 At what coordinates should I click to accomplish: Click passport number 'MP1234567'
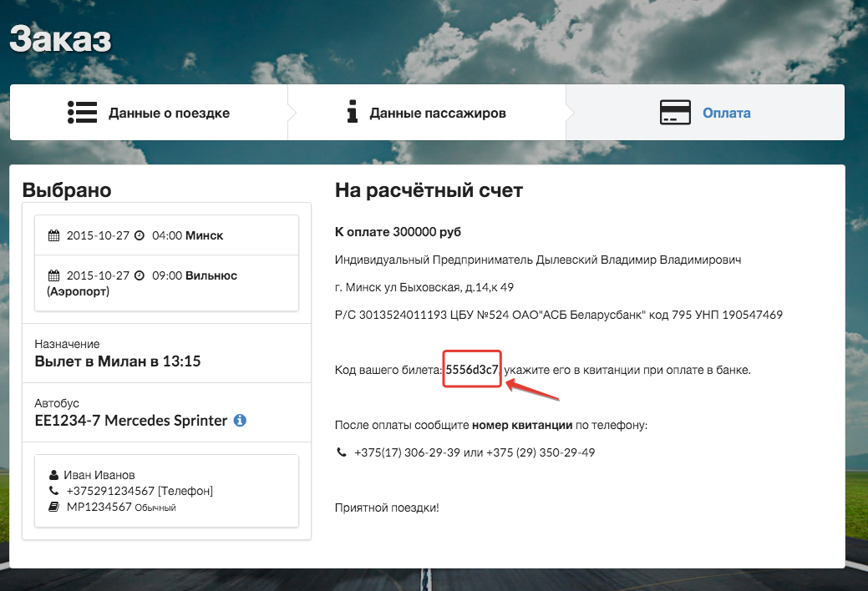pos(99,507)
